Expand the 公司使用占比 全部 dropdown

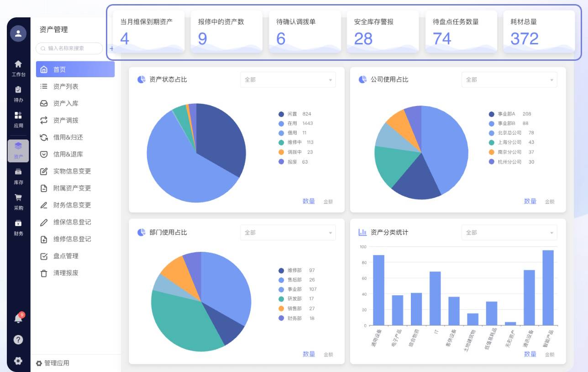[x=509, y=80]
